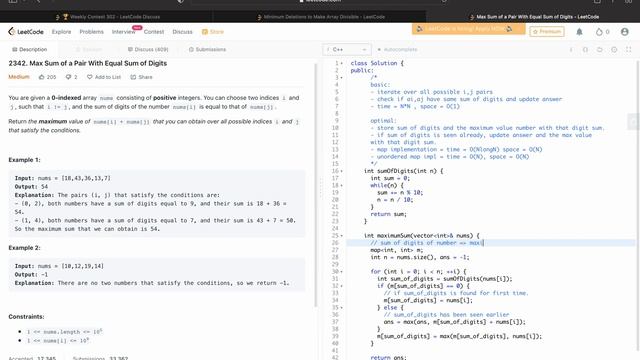Viewport: 640px width, 360px height.
Task: Reset code to default with the reload icon
Action: (600, 49)
